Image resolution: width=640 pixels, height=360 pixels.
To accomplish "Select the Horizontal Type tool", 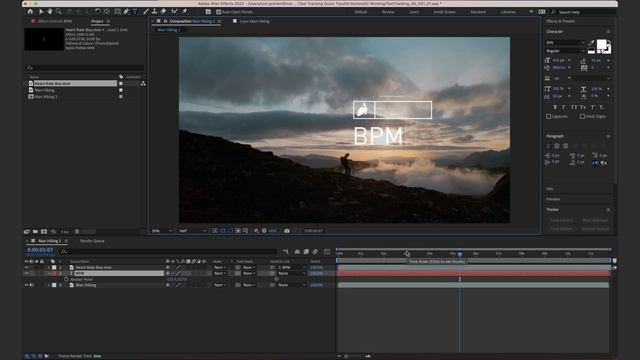I will (135, 12).
